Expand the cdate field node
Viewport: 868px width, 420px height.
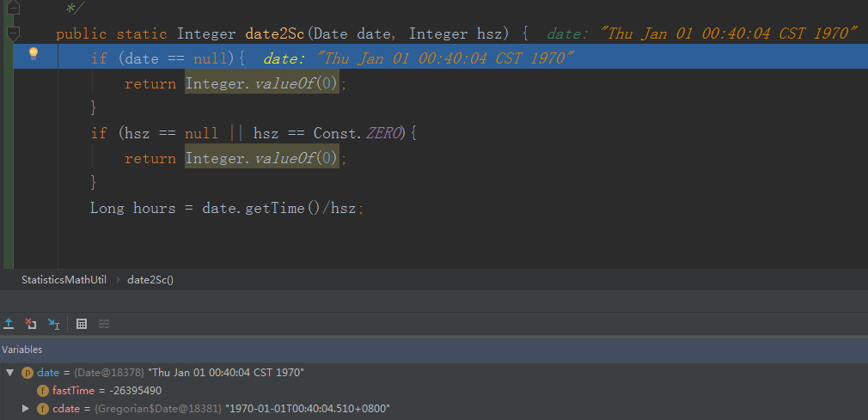(x=25, y=408)
